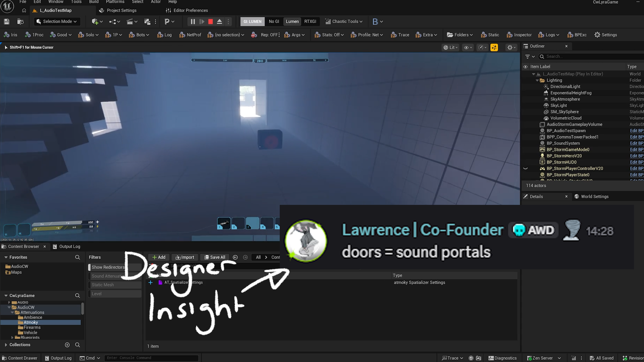Click the Static toolbar button

tap(490, 35)
